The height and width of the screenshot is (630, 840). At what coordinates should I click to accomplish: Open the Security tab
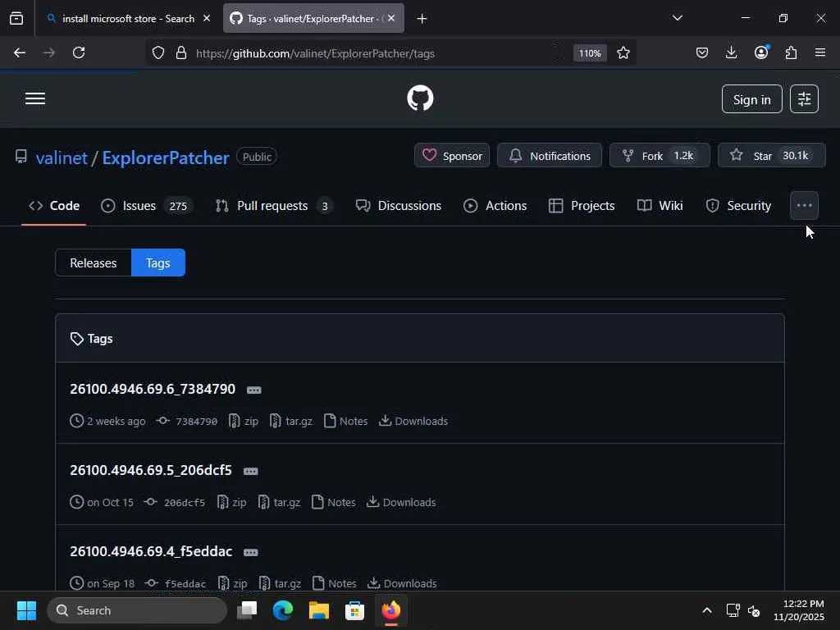(x=738, y=206)
